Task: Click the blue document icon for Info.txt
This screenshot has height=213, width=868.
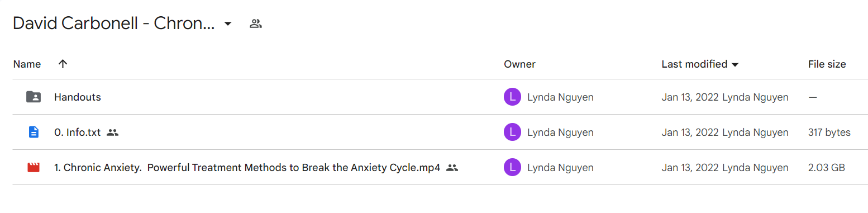Action: coord(34,132)
